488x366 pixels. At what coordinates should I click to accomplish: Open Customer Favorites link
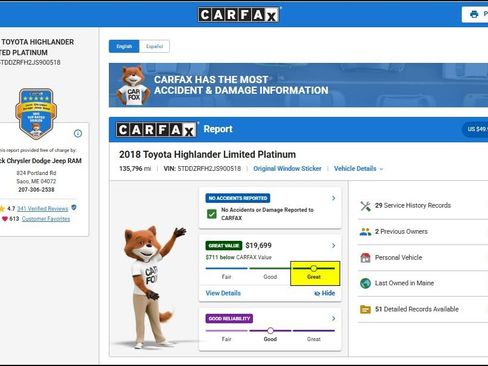[46, 219]
